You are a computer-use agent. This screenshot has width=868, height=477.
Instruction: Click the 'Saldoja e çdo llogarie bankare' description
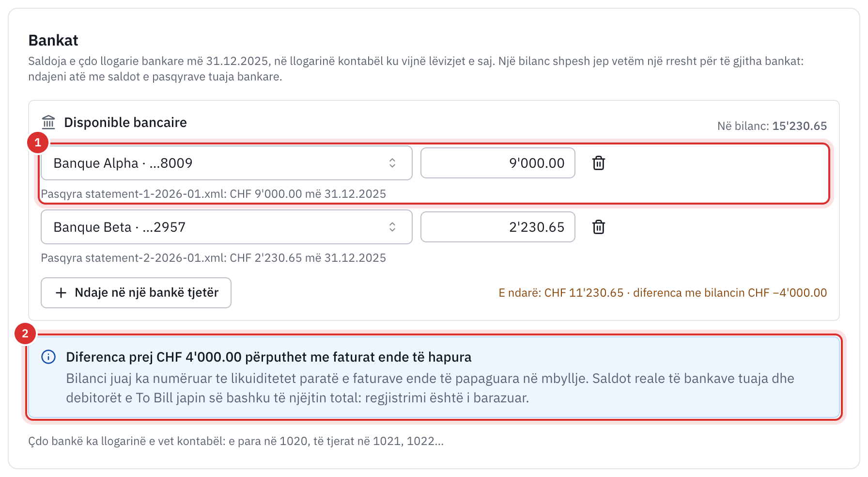416,69
